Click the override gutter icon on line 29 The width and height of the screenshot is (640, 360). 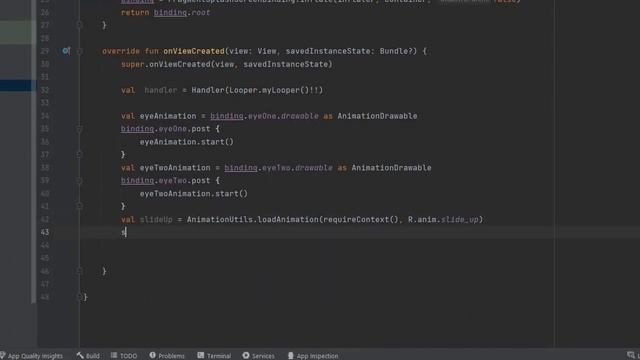66,51
